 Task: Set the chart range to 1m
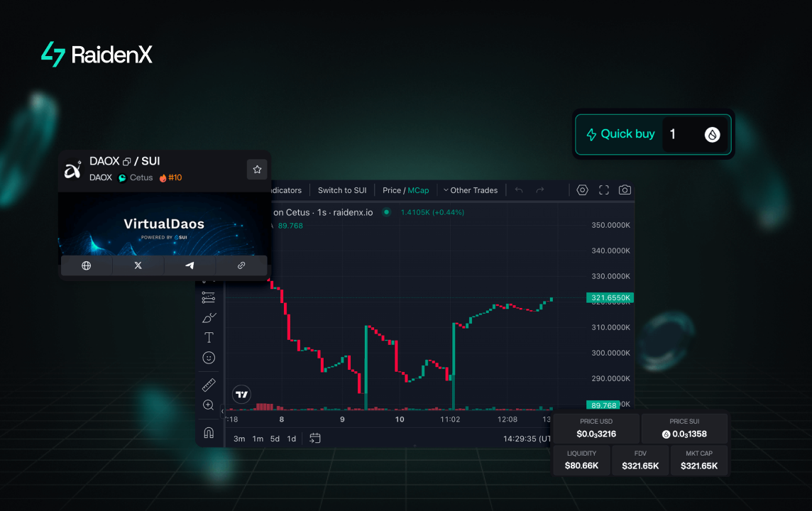(258, 439)
